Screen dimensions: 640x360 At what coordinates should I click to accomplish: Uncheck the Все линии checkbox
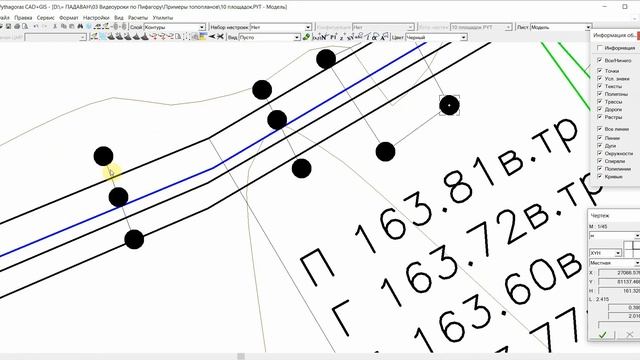click(x=600, y=129)
